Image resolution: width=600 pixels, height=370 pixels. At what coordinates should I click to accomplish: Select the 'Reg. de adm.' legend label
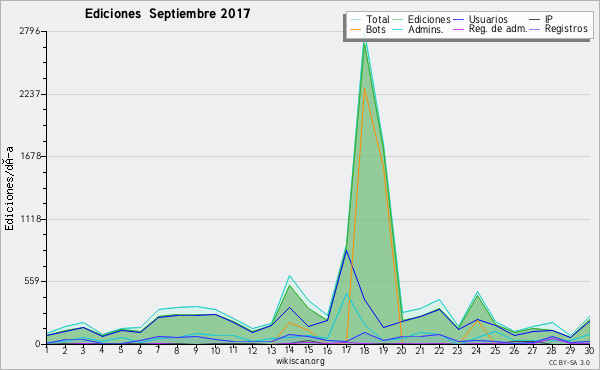pos(498,29)
